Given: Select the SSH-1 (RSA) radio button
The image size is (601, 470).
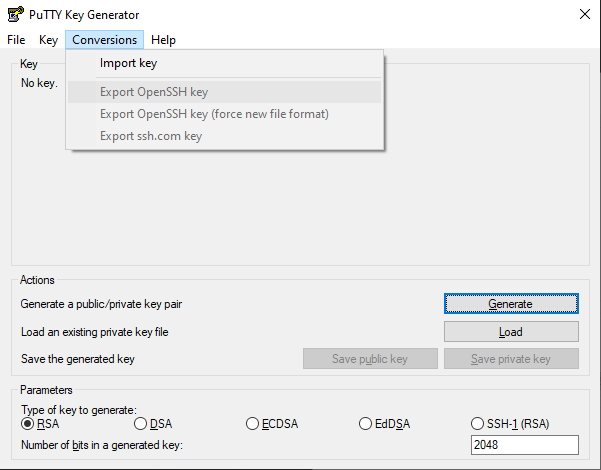Looking at the screenshot, I should (477, 424).
